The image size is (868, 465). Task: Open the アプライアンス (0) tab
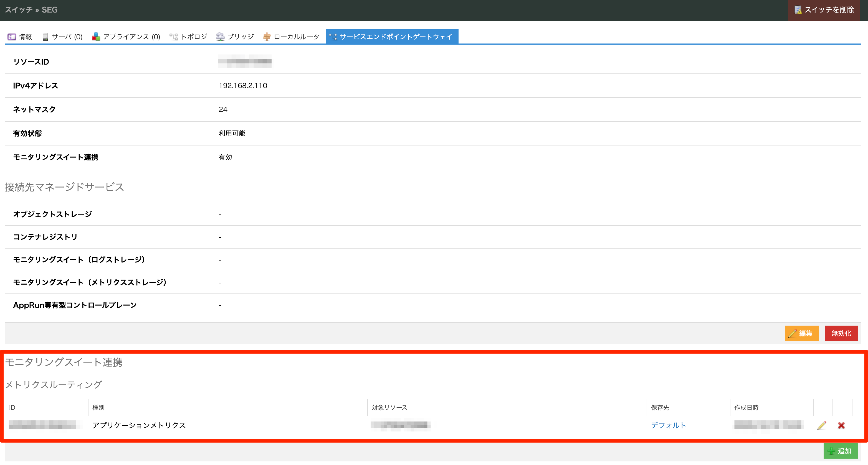131,37
